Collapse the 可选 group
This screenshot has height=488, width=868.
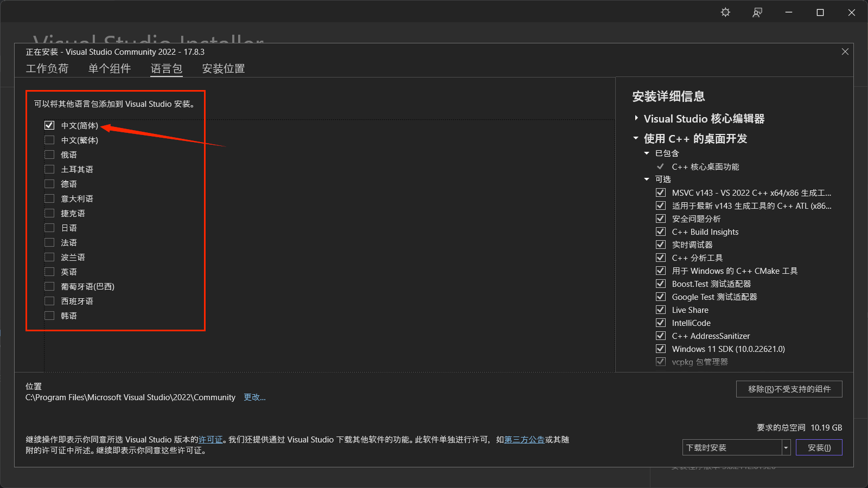(647, 179)
